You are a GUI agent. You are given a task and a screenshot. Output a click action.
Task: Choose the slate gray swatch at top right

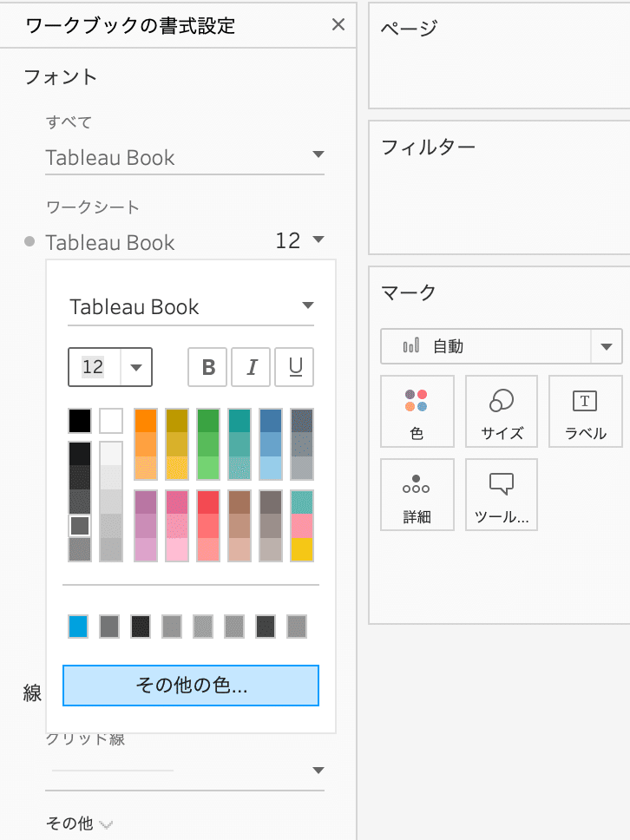(302, 421)
